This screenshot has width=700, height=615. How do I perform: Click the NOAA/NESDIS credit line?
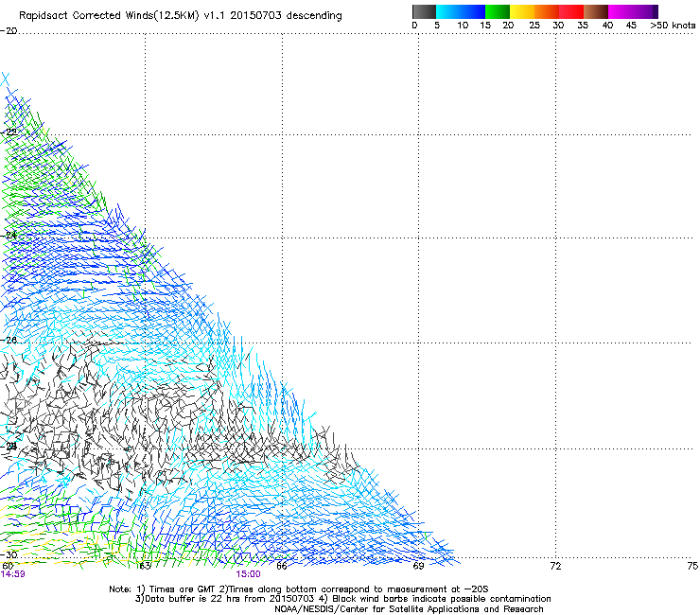click(409, 609)
